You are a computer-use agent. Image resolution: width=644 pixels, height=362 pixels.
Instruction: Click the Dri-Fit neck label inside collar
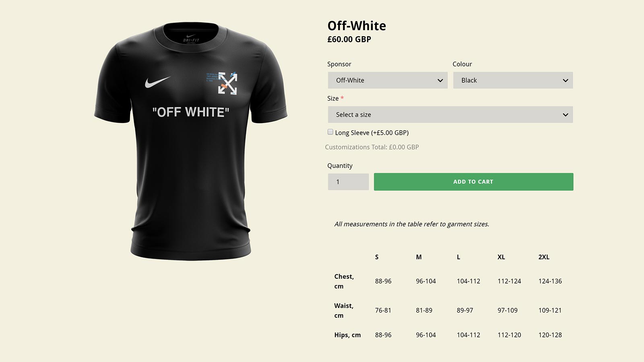tap(191, 39)
